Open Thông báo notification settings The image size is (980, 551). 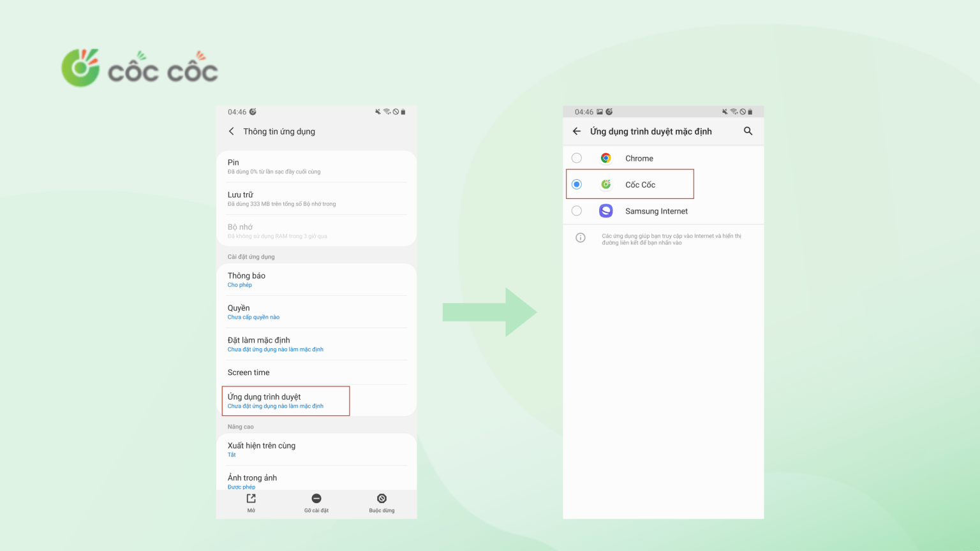pos(316,280)
